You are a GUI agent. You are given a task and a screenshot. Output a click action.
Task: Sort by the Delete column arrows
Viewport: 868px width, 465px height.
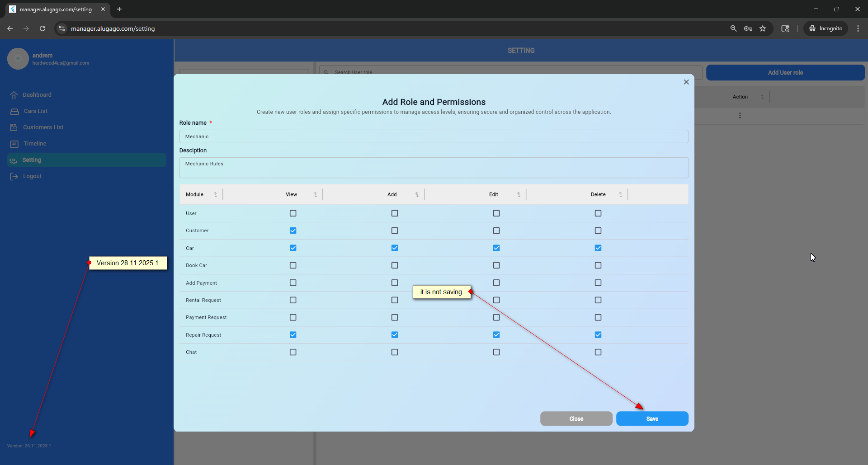620,195
